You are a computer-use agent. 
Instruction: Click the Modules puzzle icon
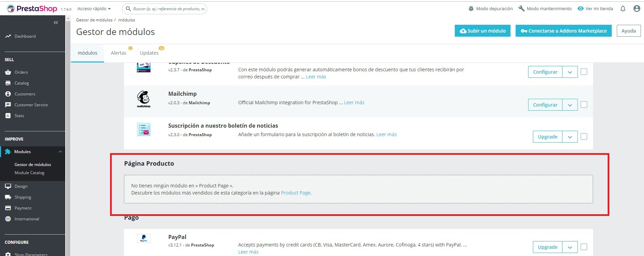pos(8,152)
